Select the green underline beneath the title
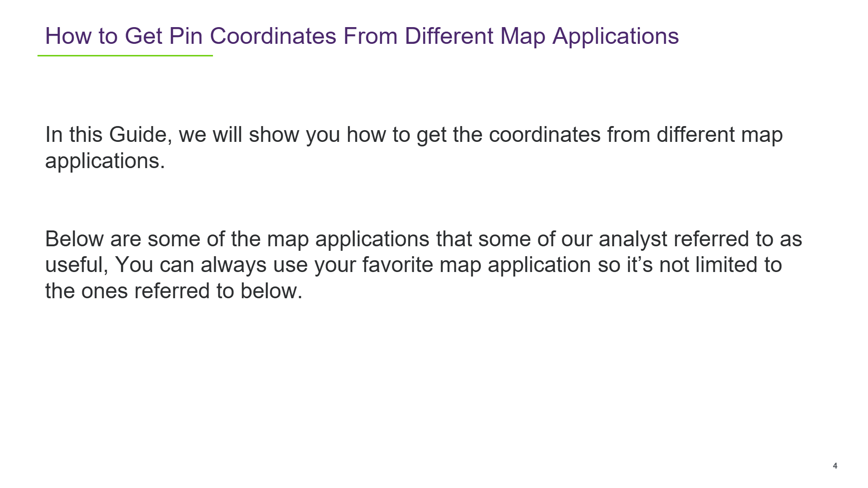 [x=125, y=56]
